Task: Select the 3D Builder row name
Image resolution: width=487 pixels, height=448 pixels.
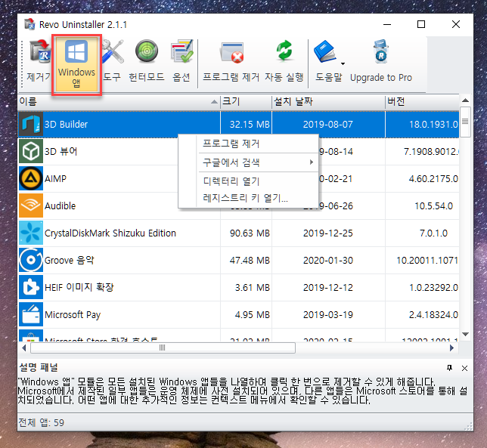Action: (x=66, y=125)
